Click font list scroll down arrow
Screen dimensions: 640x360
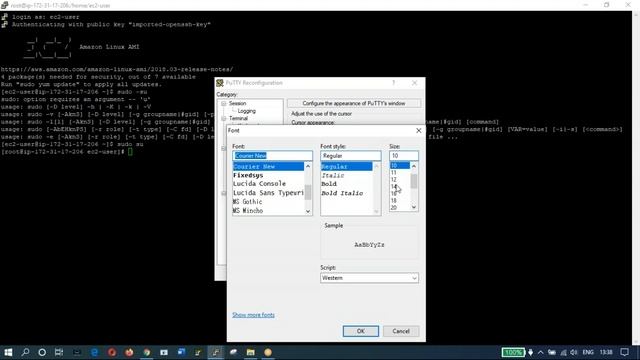pyautogui.click(x=308, y=211)
